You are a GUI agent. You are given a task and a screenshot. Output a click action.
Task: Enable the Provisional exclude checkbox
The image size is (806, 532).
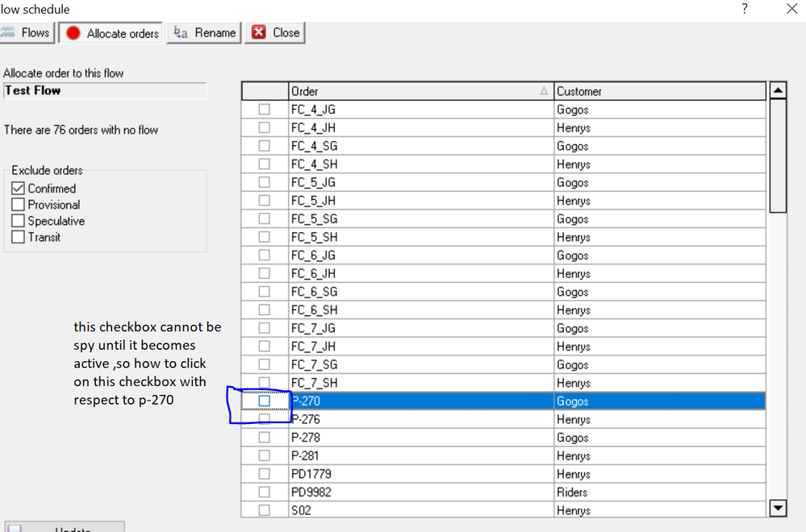[x=19, y=205]
